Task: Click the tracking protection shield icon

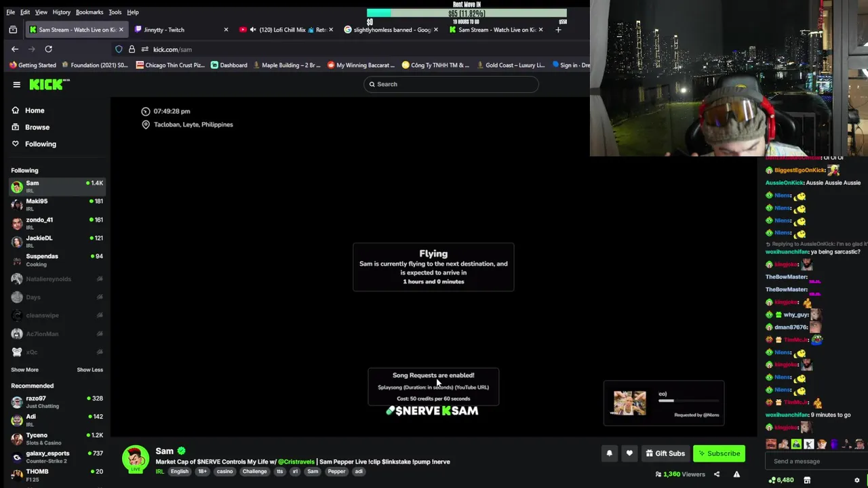Action: 119,49
